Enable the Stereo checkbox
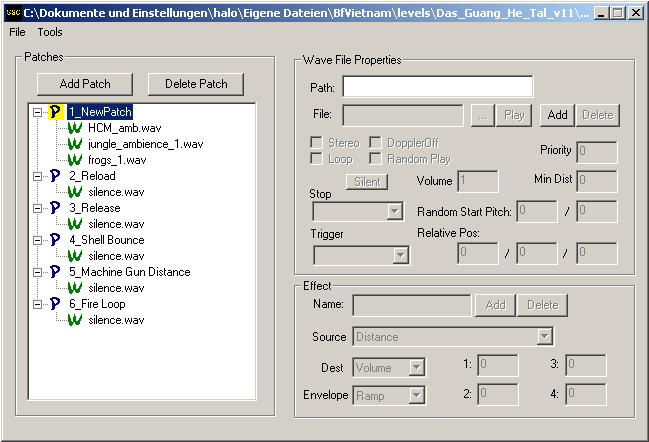649x442 pixels. [x=317, y=143]
